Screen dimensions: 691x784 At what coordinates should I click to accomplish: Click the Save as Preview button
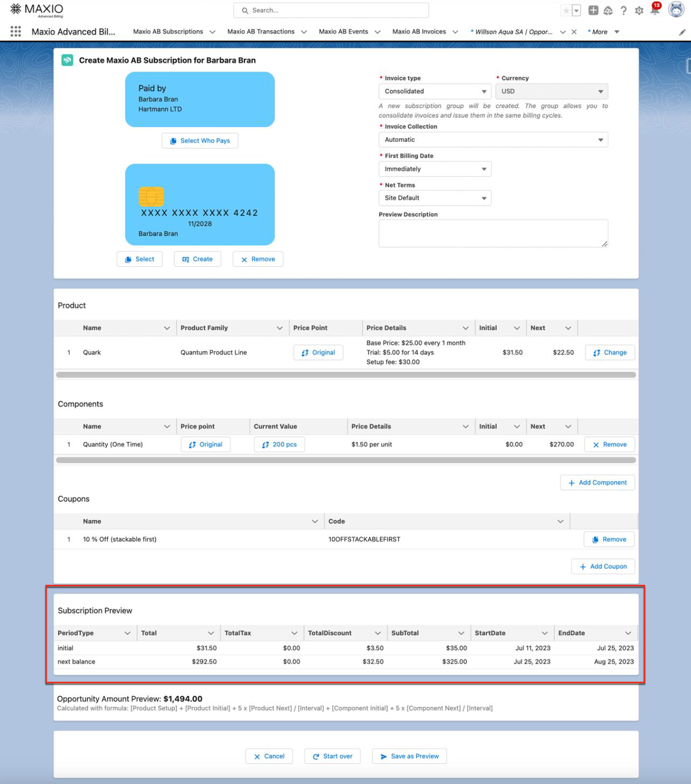(409, 756)
